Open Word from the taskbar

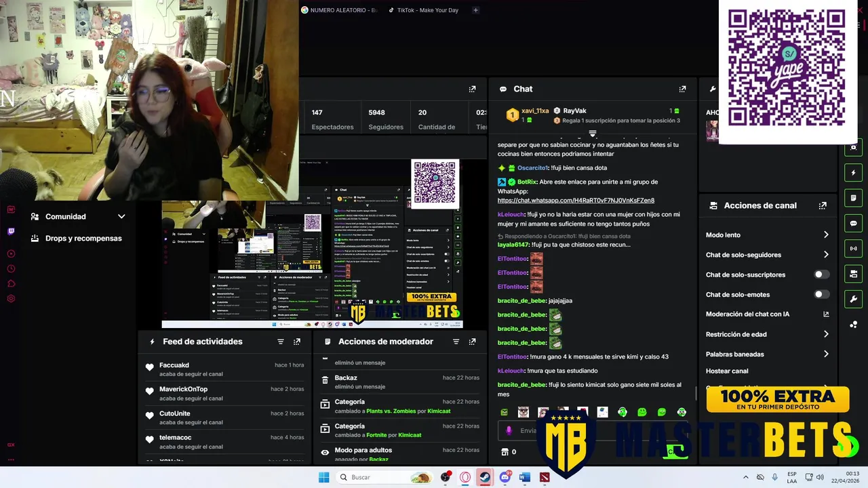(x=524, y=477)
